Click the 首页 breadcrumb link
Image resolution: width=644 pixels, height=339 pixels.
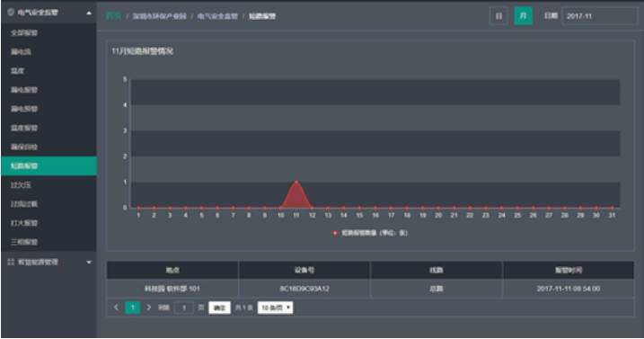pos(114,16)
